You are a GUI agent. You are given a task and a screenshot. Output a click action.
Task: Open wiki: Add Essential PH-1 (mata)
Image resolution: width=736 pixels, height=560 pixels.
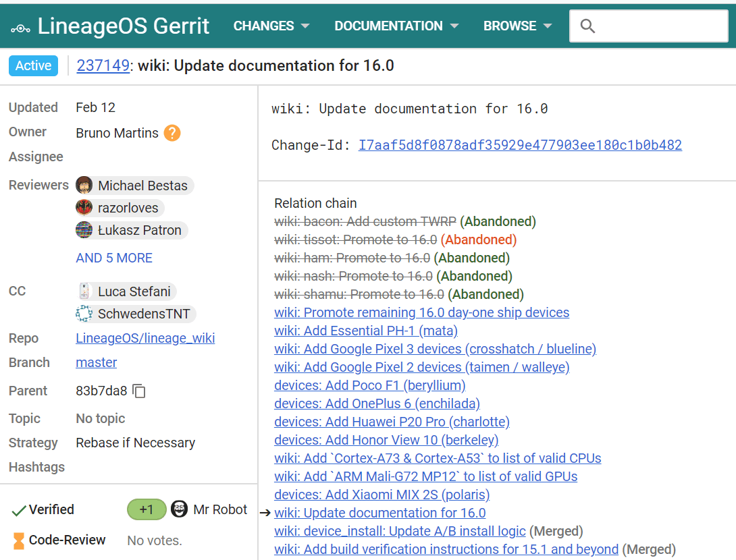(366, 331)
